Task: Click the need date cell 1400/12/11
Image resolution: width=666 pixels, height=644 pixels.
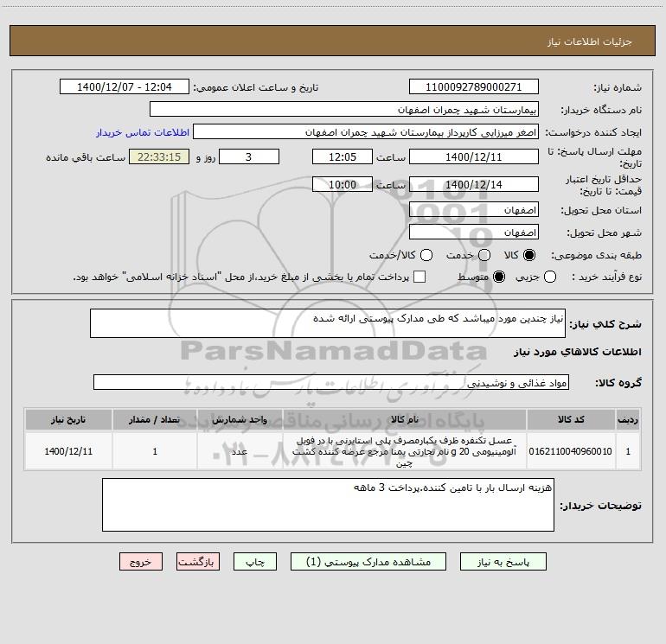Action: (x=68, y=451)
